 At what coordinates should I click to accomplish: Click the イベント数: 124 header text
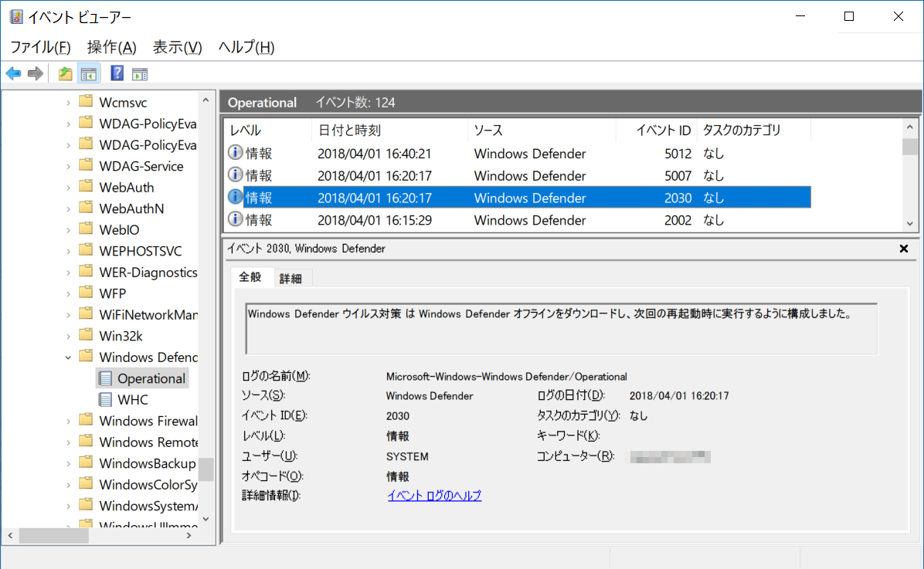point(355,103)
